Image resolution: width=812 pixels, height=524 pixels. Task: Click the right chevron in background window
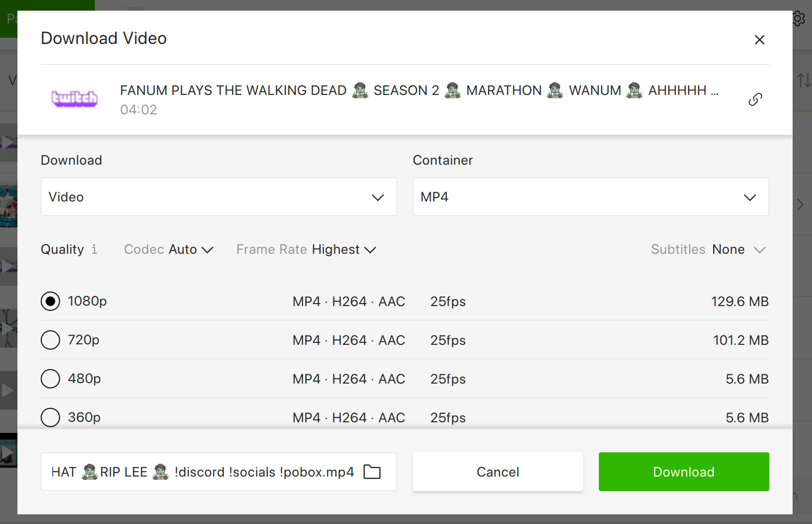pyautogui.click(x=800, y=204)
